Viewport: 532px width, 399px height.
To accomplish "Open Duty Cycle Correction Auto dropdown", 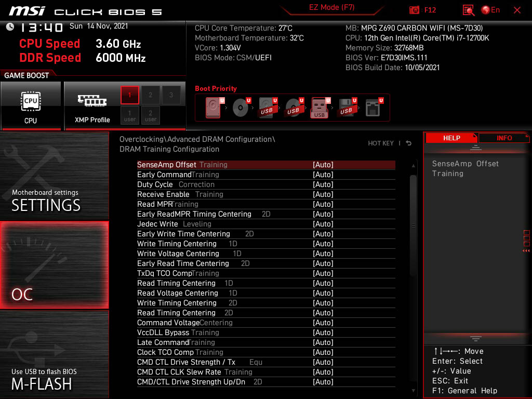I will pyautogui.click(x=323, y=184).
